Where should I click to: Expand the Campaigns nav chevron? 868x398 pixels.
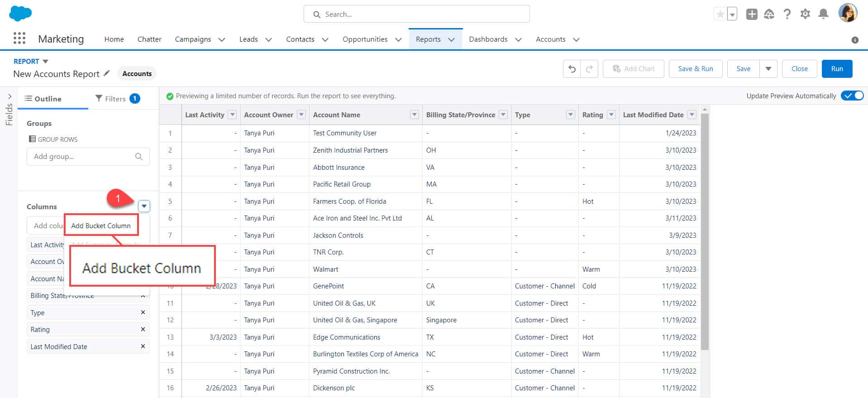click(x=222, y=39)
